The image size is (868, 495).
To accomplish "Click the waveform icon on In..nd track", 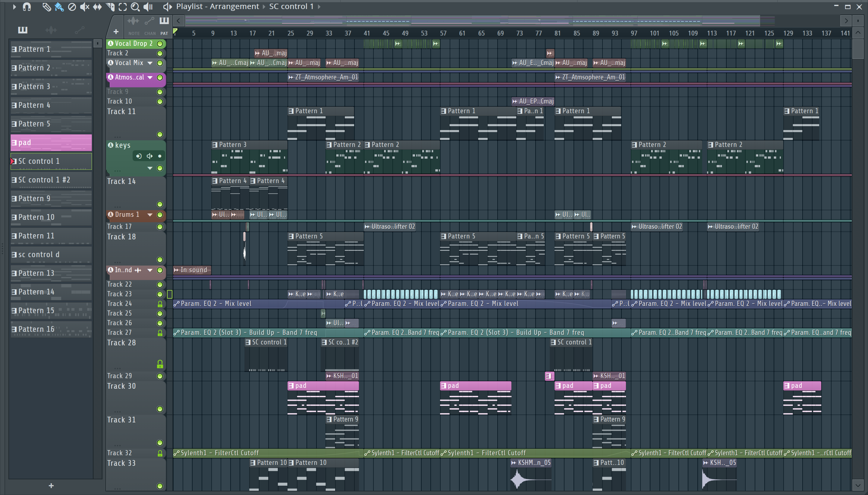I will pyautogui.click(x=138, y=270).
